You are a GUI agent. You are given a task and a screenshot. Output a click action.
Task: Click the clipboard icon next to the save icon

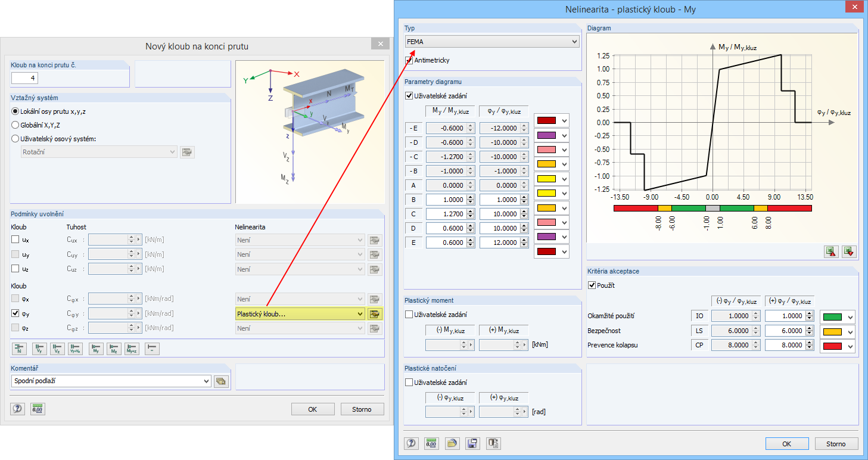coord(493,443)
